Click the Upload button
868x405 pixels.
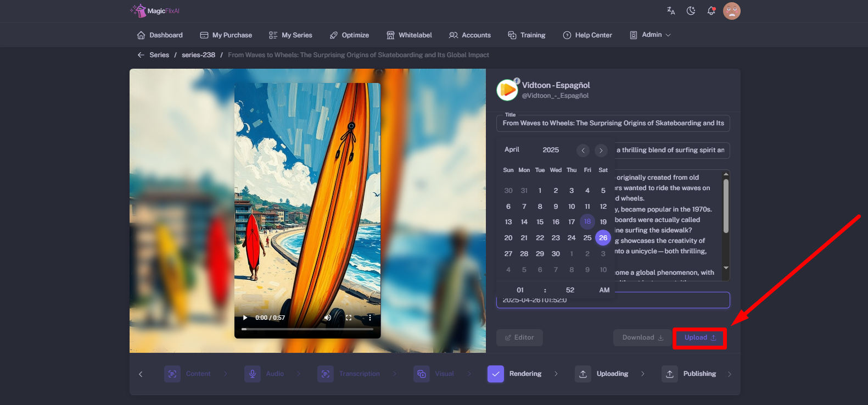(699, 338)
